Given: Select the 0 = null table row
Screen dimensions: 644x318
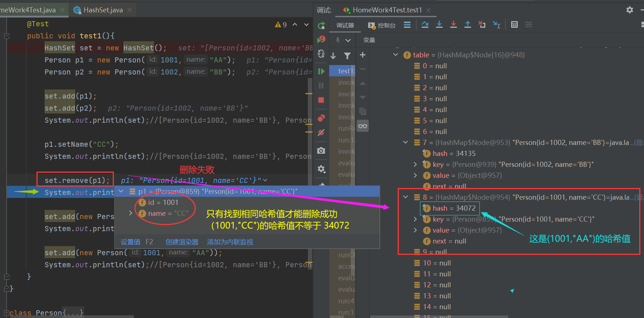Looking at the screenshot, I should tap(431, 66).
